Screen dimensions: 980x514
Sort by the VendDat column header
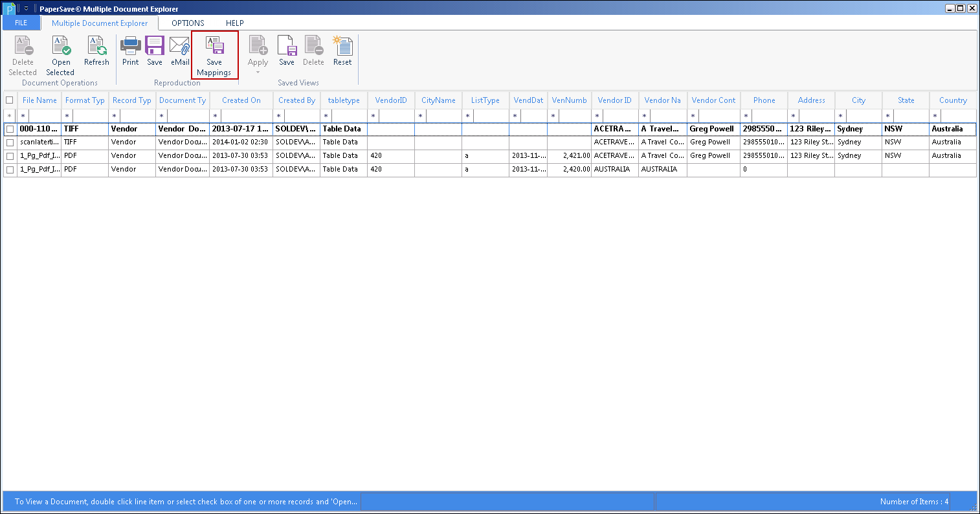coord(528,100)
